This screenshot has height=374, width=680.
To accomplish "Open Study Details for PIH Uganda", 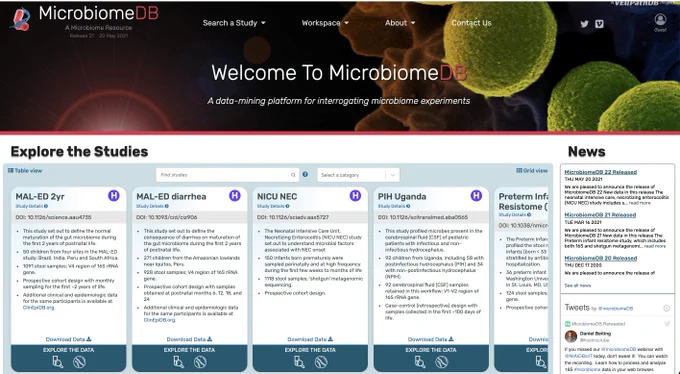I will tap(394, 206).
